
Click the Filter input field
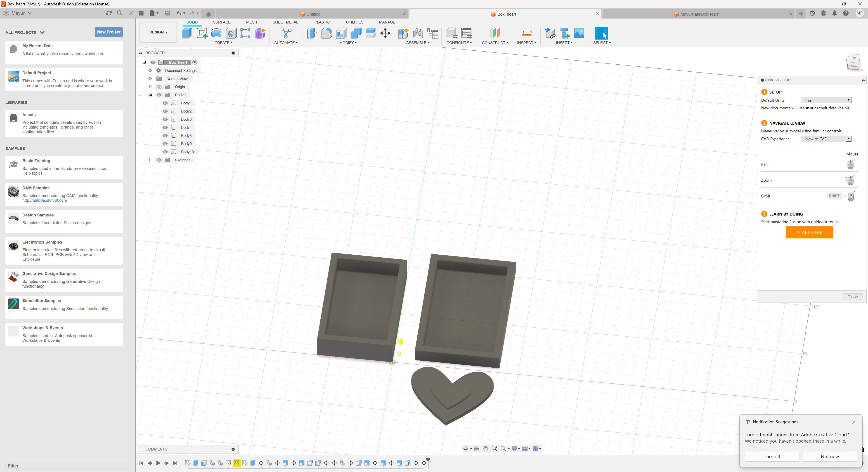coord(67,466)
